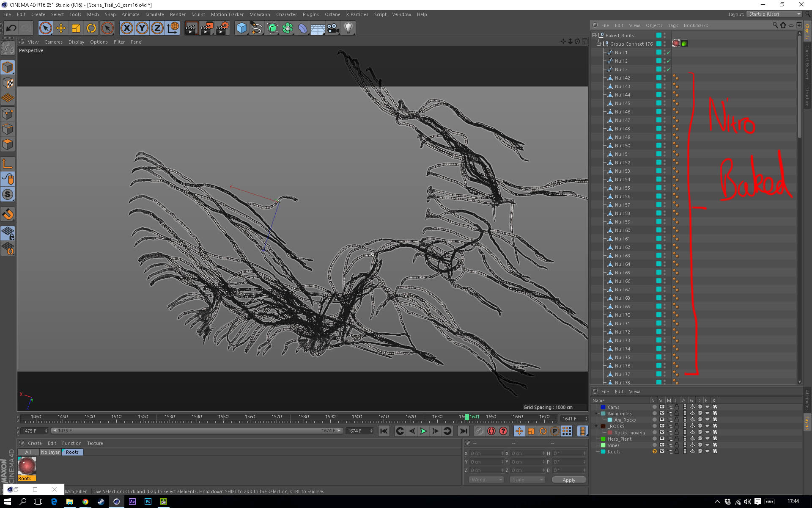Screen dimensions: 812x508
Task: Toggle solo for Roots layer
Action: point(655,452)
